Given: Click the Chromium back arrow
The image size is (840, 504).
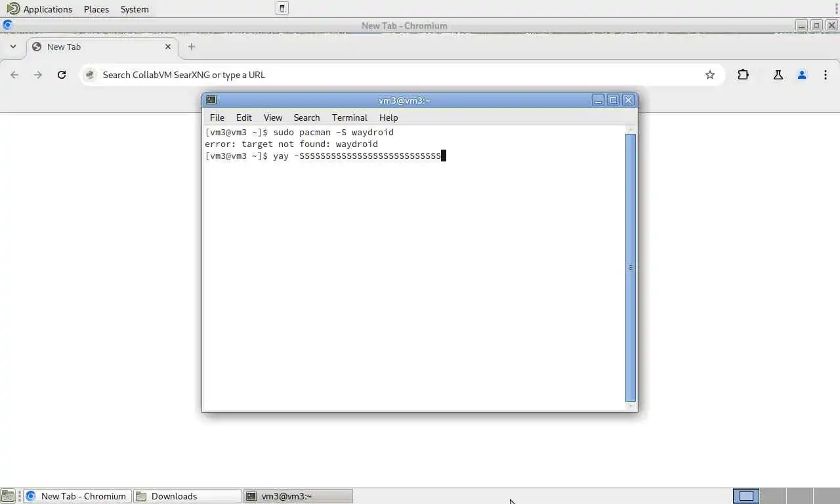Looking at the screenshot, I should click(14, 75).
